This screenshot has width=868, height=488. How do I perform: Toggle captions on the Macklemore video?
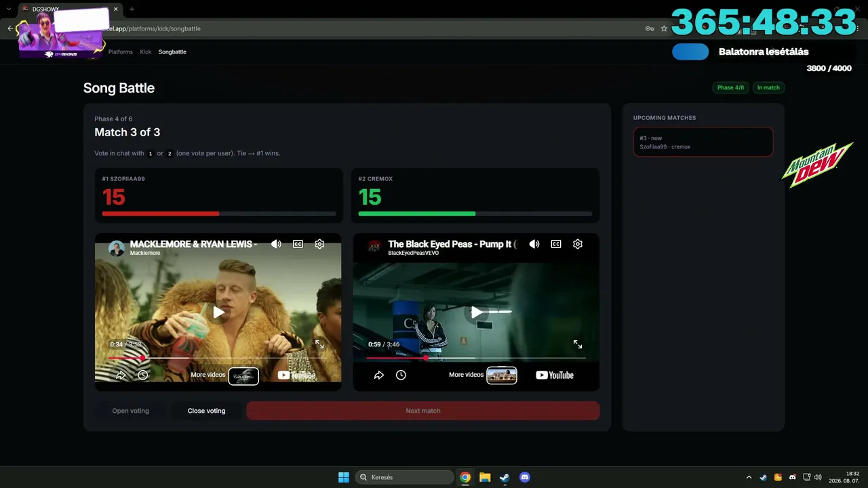coord(298,244)
